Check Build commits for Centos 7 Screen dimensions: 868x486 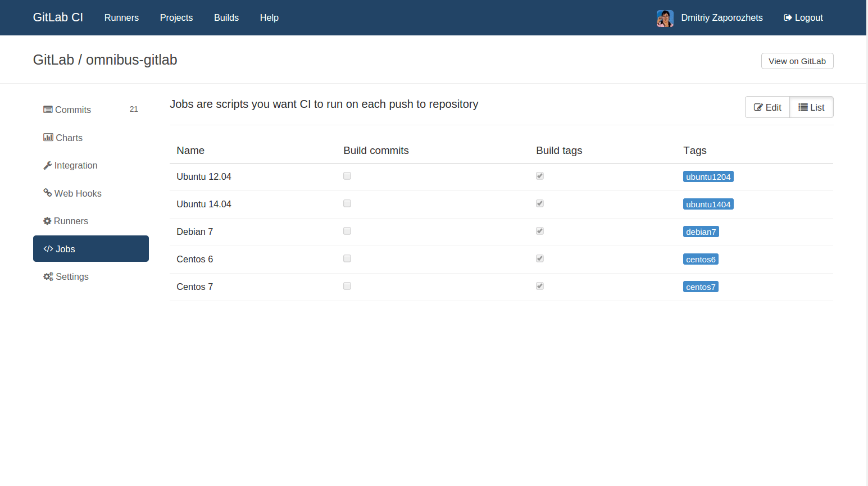pos(347,285)
